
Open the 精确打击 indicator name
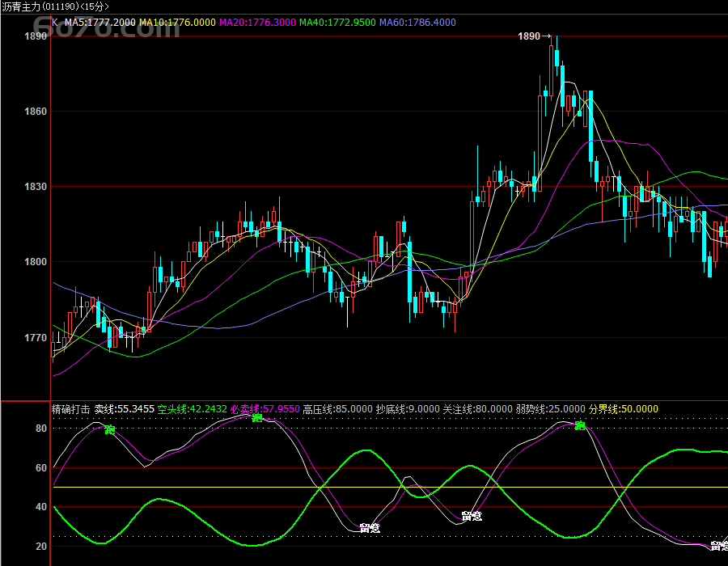pyautogui.click(x=71, y=409)
